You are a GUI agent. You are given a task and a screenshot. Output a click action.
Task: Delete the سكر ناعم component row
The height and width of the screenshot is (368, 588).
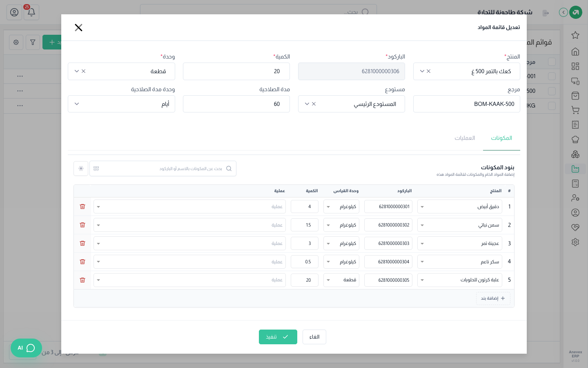(x=82, y=262)
